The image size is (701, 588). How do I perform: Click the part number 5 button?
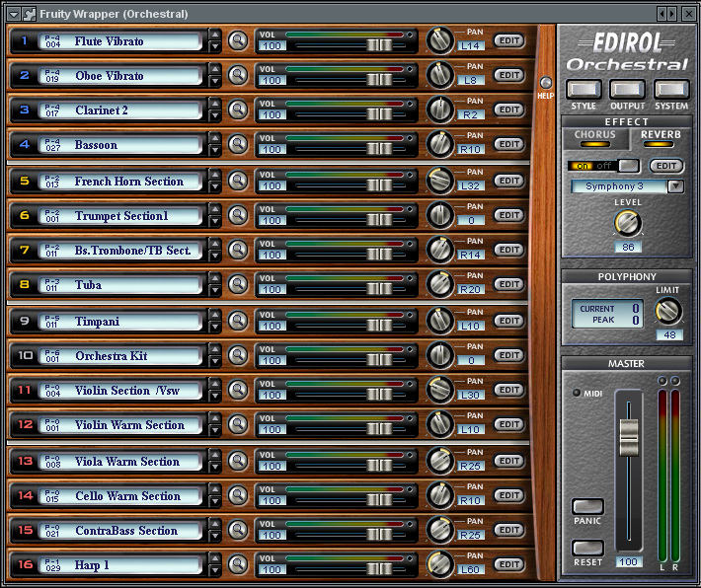[x=24, y=181]
